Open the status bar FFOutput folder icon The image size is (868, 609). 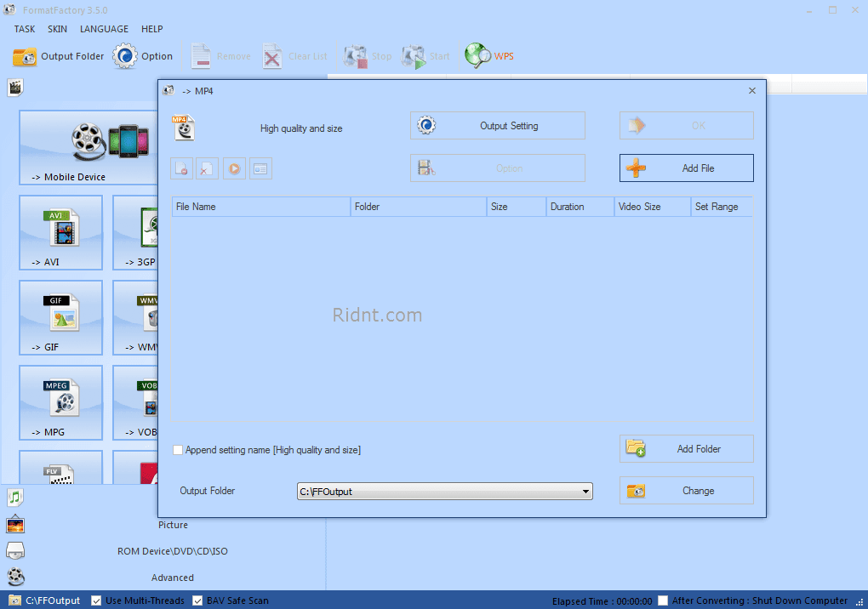point(15,600)
